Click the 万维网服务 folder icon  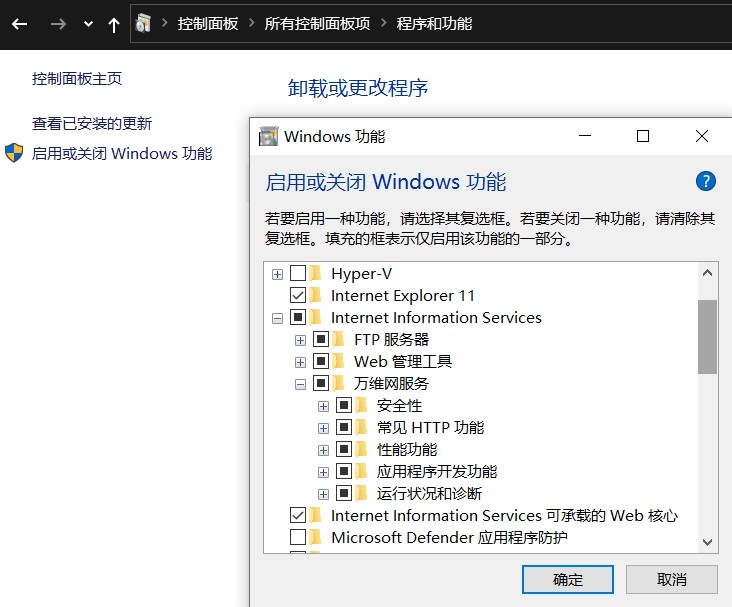click(339, 383)
